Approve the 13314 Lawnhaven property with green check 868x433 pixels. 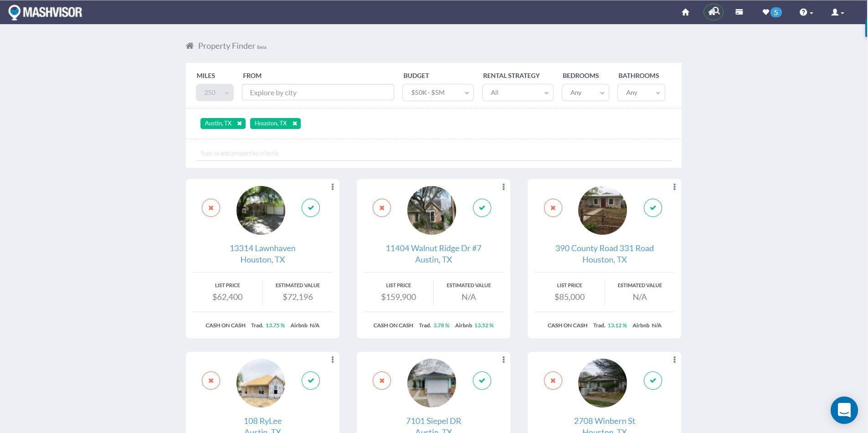pyautogui.click(x=311, y=207)
